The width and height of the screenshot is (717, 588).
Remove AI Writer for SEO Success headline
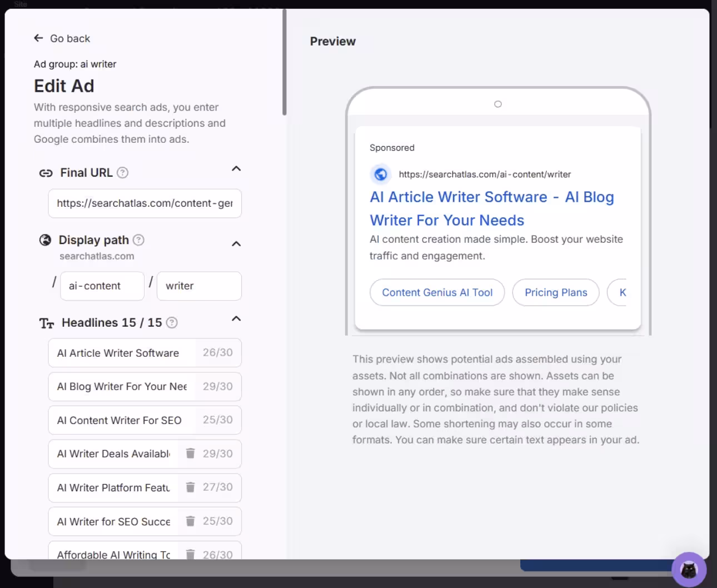[190, 521]
